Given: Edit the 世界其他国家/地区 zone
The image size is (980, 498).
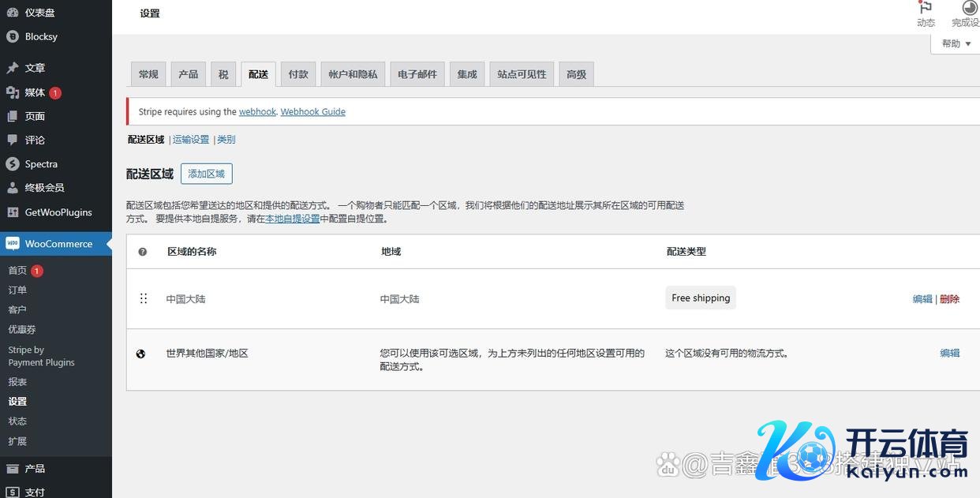Looking at the screenshot, I should [949, 353].
